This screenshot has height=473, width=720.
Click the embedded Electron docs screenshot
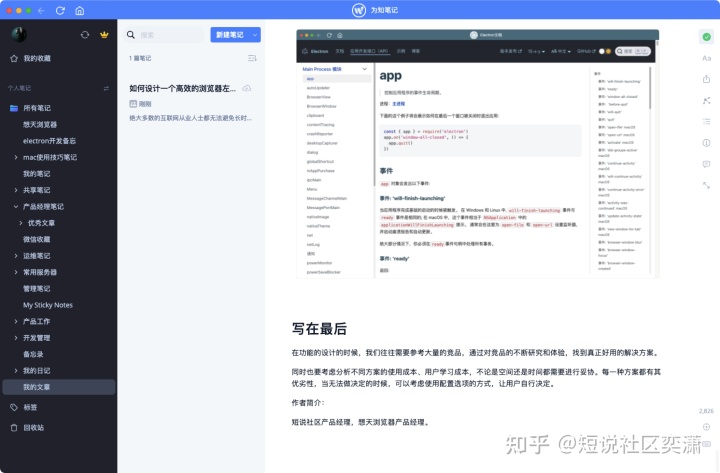[478, 153]
